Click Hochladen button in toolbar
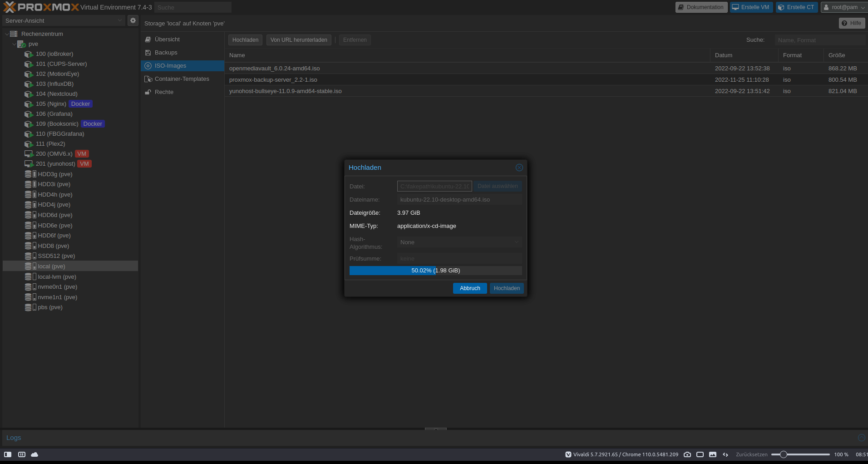 [x=245, y=40]
